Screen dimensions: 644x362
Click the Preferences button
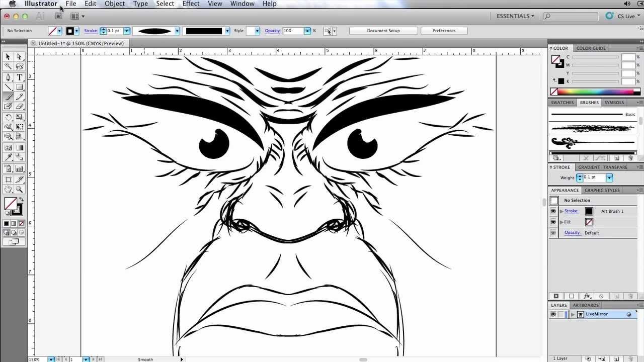(x=444, y=31)
